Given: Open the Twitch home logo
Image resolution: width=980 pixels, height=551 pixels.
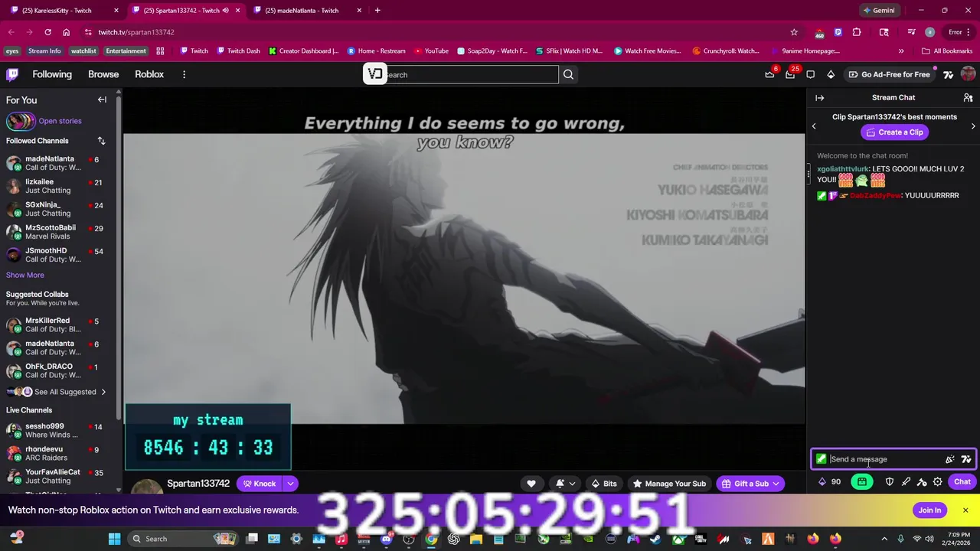Looking at the screenshot, I should click(x=12, y=74).
